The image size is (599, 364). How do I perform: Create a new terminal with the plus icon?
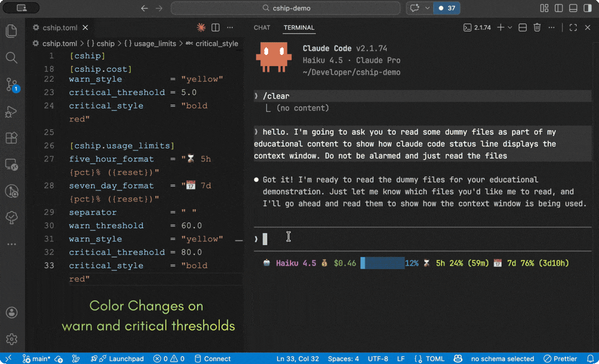500,28
